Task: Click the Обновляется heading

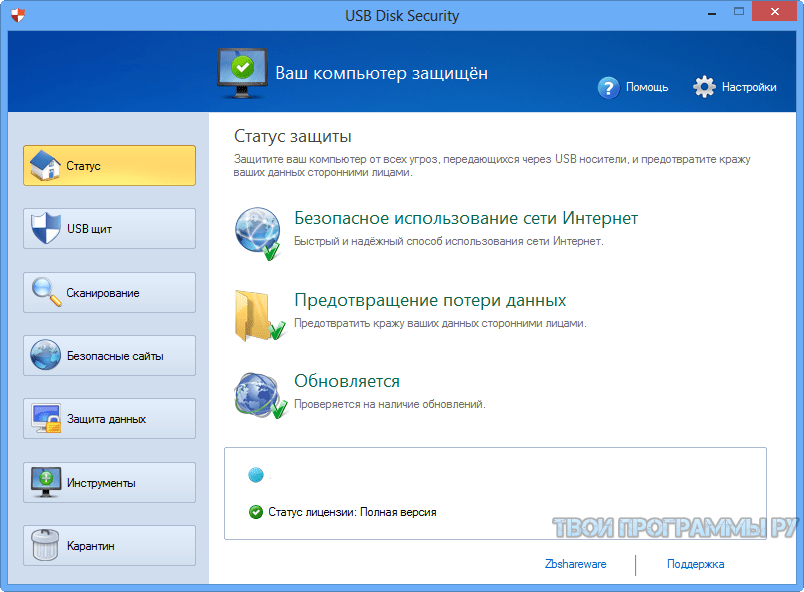Action: [347, 381]
